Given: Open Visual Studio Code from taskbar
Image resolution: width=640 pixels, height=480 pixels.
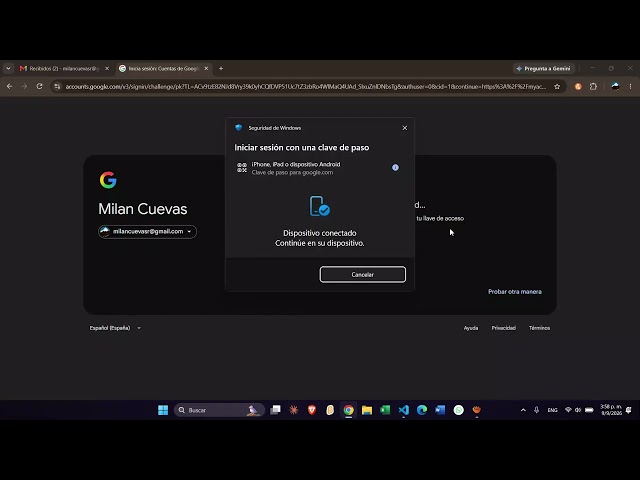Looking at the screenshot, I should pos(403,410).
